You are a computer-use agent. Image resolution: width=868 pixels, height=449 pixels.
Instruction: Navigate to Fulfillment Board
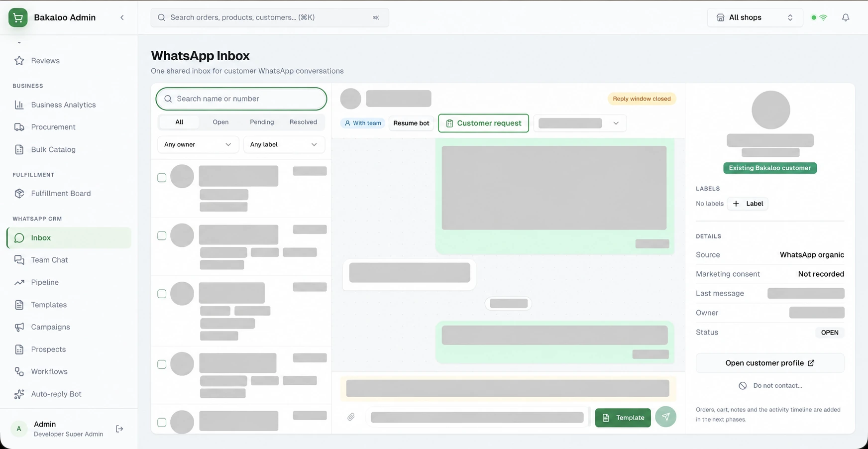69,194
